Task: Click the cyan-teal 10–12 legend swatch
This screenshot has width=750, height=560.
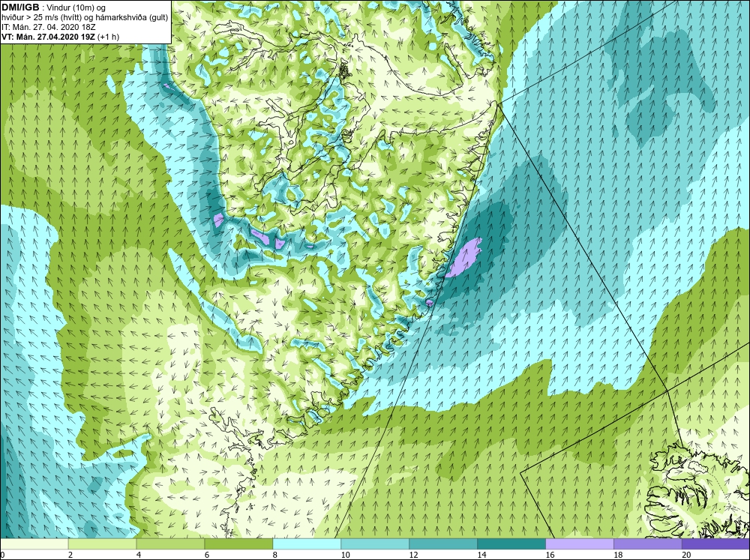Action: 375,544
